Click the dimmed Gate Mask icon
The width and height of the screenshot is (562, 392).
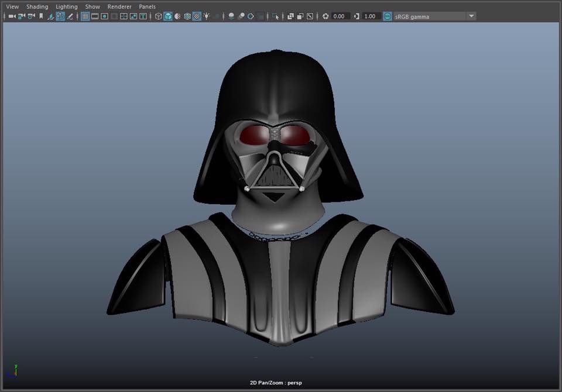click(x=114, y=16)
